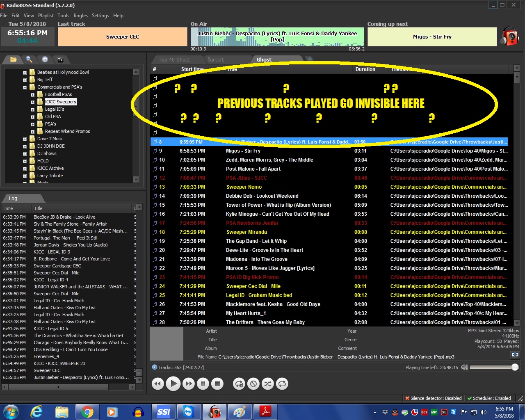The image size is (525, 420).
Task: Pause playback with the pause button
Action: 203,384
